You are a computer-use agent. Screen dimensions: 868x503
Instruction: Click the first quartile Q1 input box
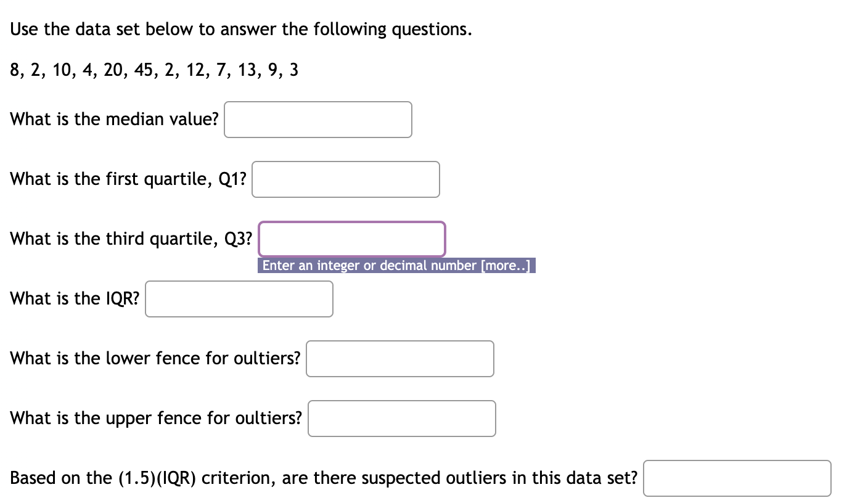pos(345,179)
